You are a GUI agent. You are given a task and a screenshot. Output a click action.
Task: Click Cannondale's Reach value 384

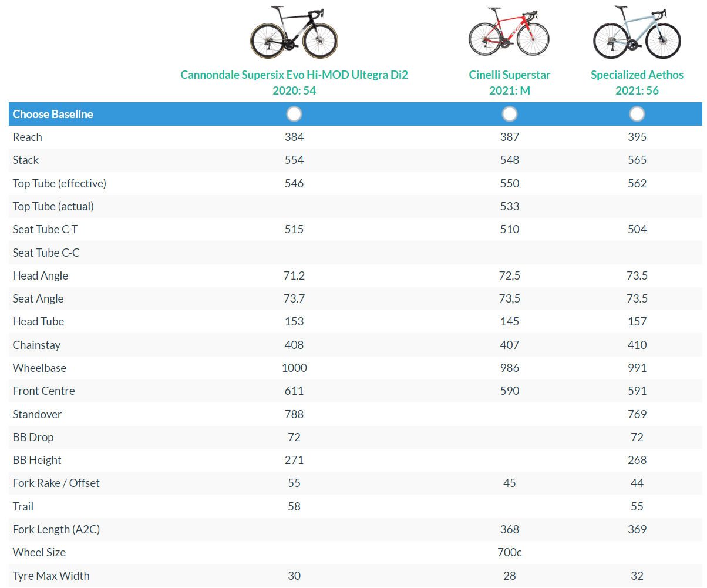point(294,137)
